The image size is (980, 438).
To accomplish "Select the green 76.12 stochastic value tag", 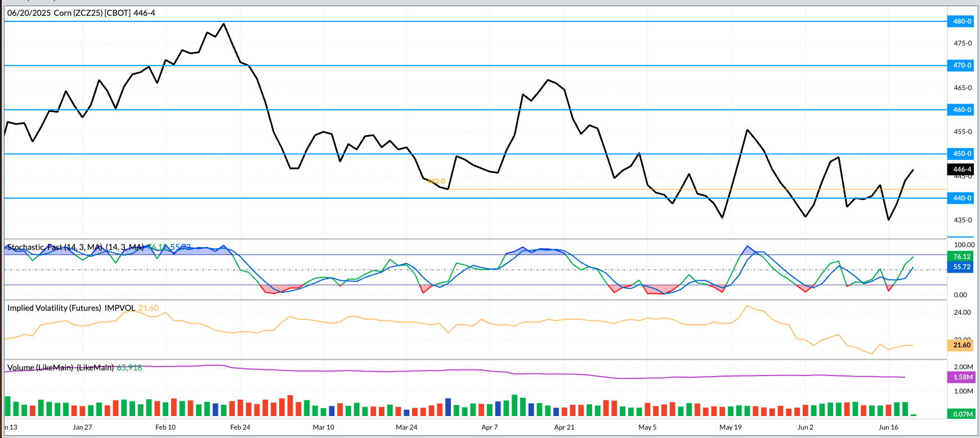I will (961, 257).
